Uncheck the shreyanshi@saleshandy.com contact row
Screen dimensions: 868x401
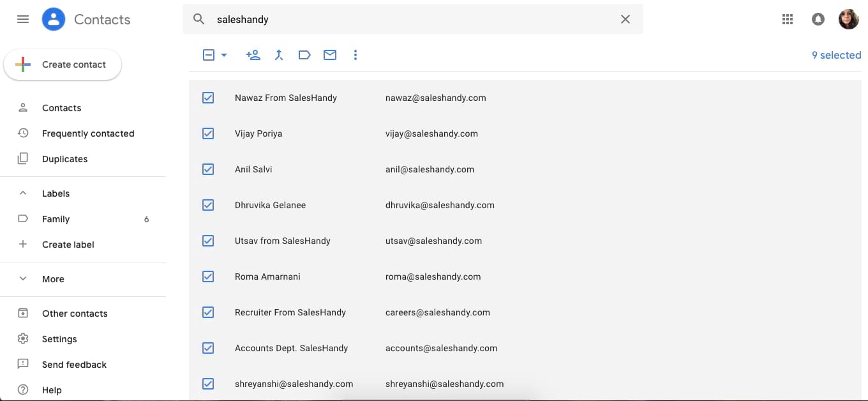208,384
